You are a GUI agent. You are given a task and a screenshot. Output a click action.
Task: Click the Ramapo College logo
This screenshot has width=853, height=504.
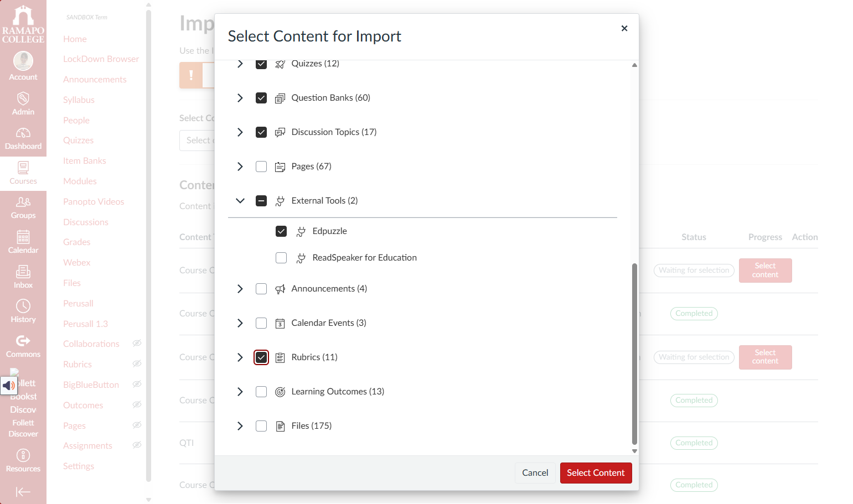(x=23, y=24)
